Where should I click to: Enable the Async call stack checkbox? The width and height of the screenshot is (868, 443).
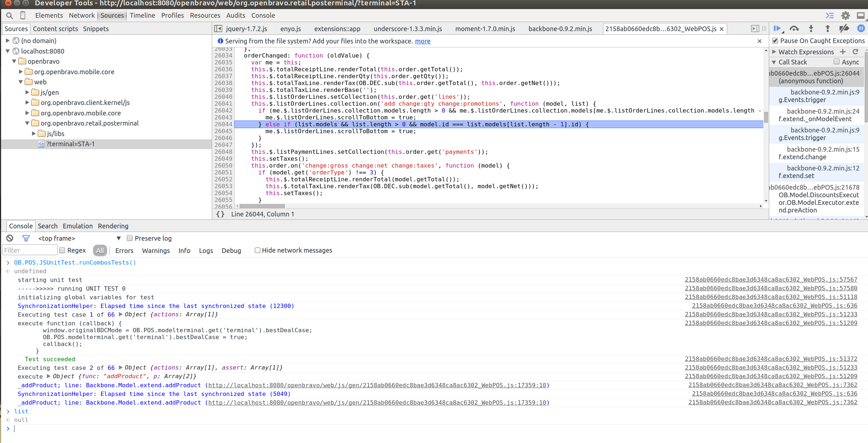pos(837,62)
